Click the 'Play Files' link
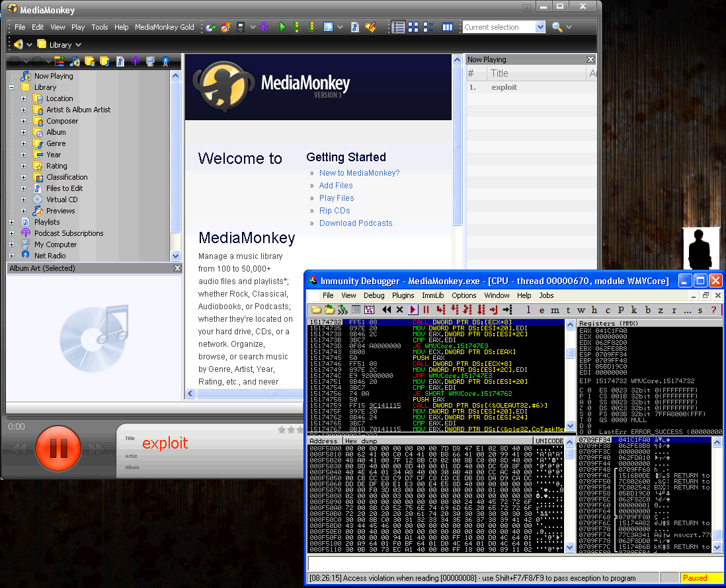 click(337, 198)
